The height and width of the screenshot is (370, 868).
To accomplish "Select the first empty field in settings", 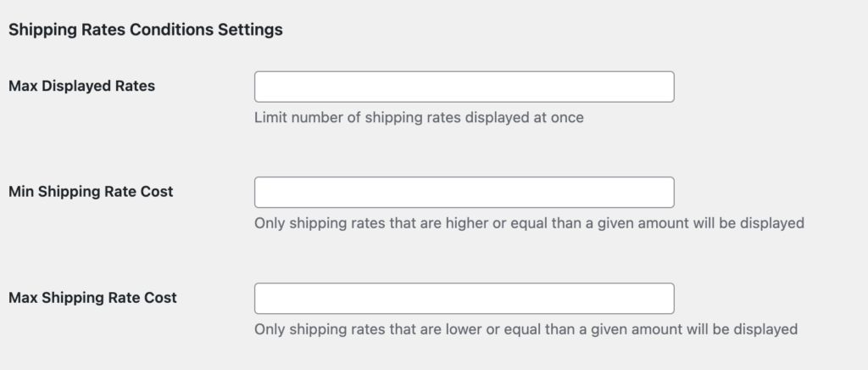I will [x=464, y=87].
